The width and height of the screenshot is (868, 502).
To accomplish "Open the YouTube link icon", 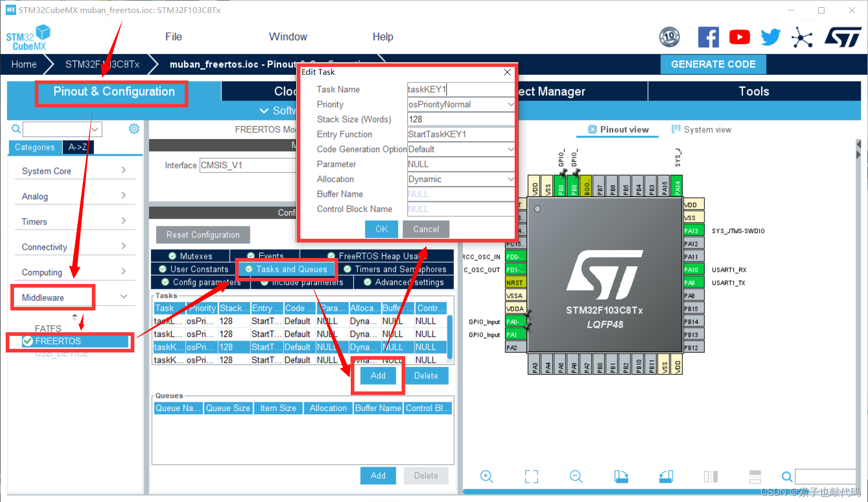I will 739,37.
